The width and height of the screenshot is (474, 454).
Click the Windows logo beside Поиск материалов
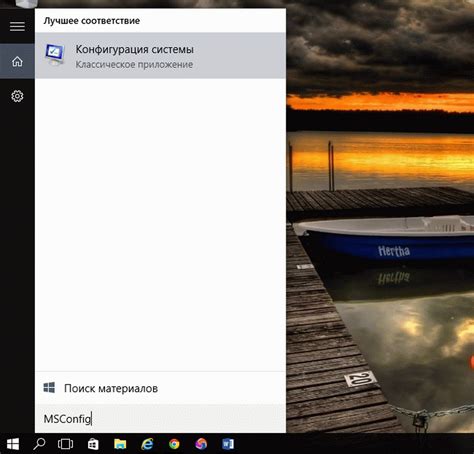[x=49, y=388]
